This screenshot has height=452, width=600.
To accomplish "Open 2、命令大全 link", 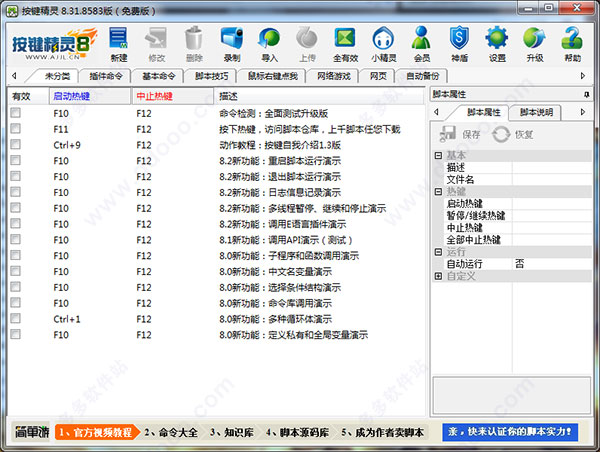I will pos(171,432).
